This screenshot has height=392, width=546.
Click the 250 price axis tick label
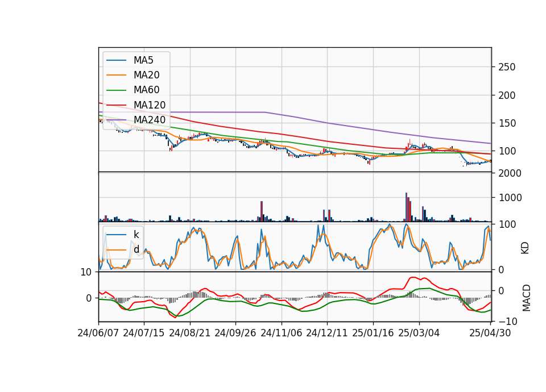(x=507, y=67)
